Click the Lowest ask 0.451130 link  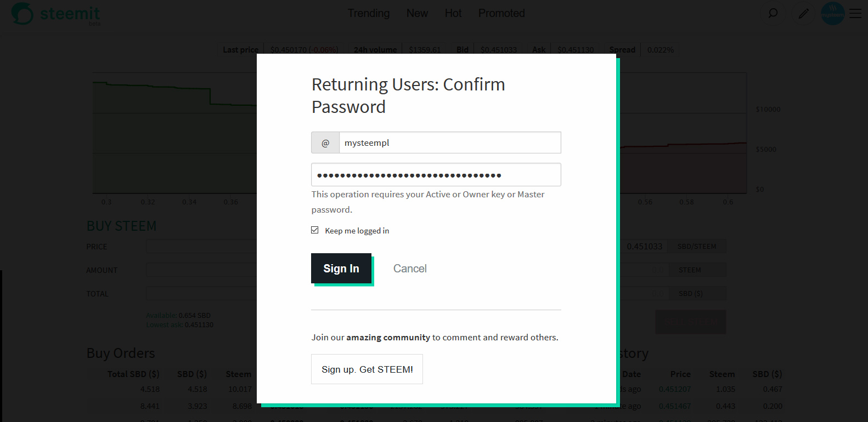(x=179, y=324)
